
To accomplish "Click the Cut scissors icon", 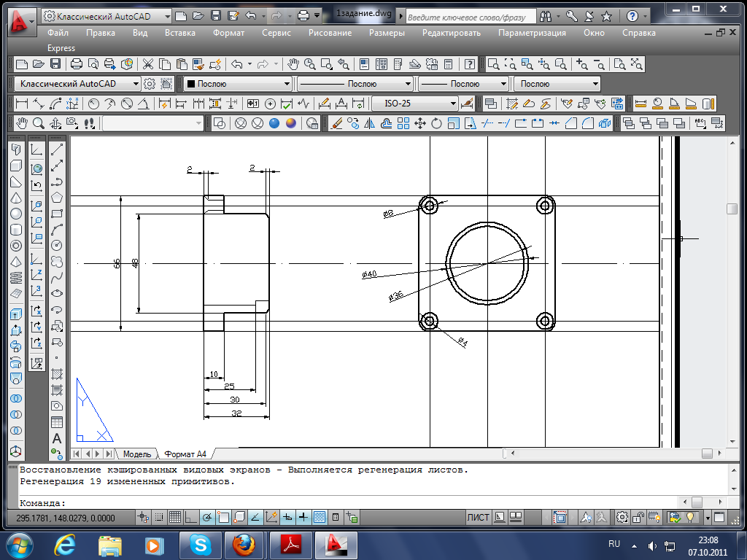I will tap(148, 64).
